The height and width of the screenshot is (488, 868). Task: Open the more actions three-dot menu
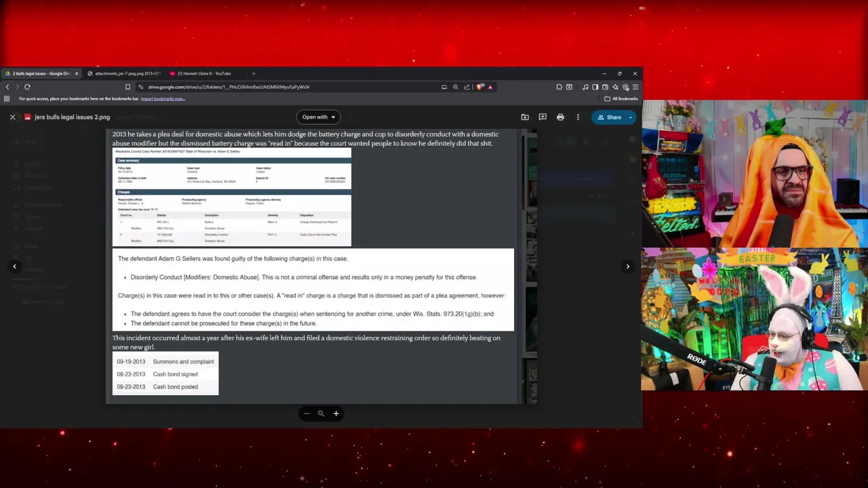pos(578,117)
